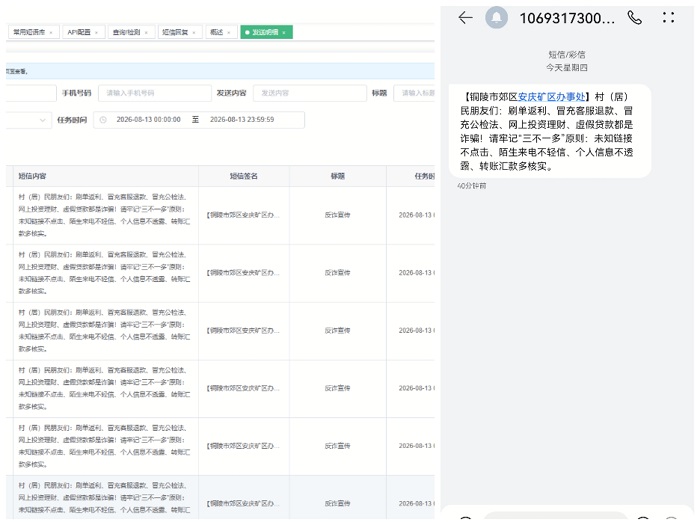
Task: Open the 安庆矿区办事处 link in the message
Action: coord(551,97)
